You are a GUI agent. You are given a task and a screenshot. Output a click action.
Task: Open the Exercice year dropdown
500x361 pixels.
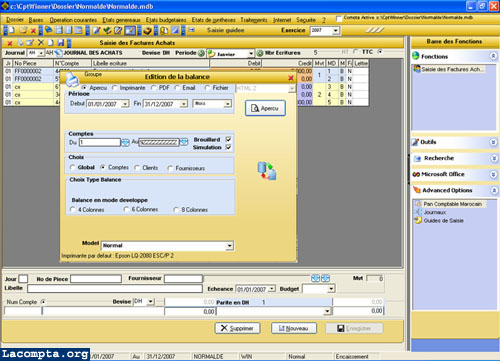[x=336, y=31]
